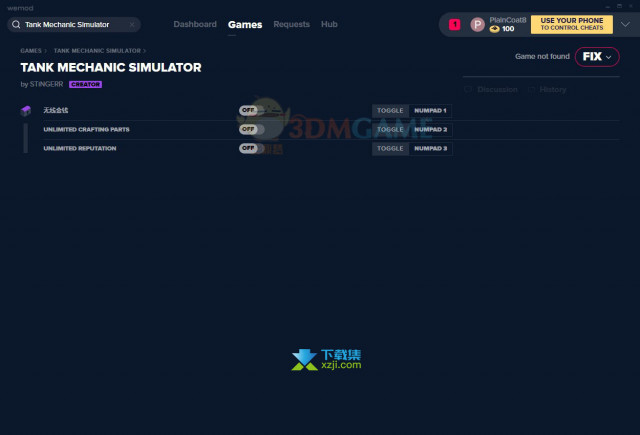Close the WeMod window
This screenshot has height=435, width=640.
tap(631, 6)
